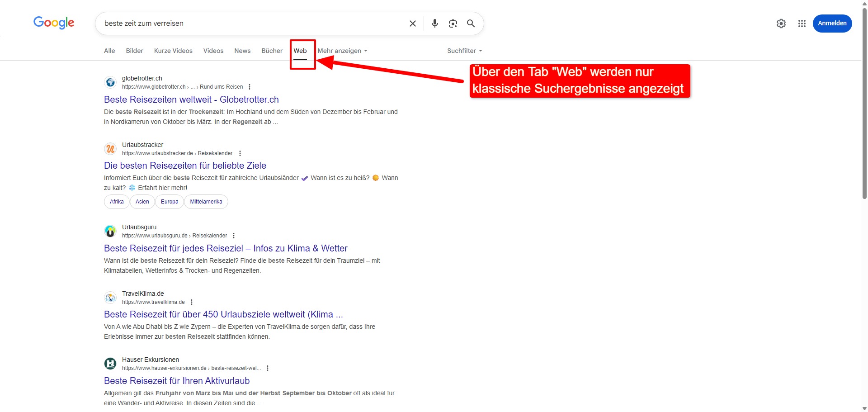This screenshot has height=412, width=868.
Task: Click the Afrika sitelink chip
Action: (117, 202)
